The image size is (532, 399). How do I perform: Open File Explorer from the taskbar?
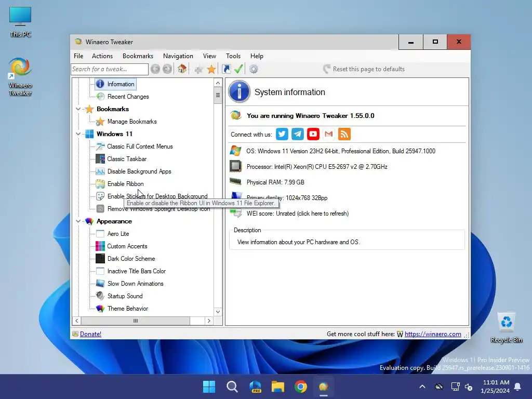[278, 387]
